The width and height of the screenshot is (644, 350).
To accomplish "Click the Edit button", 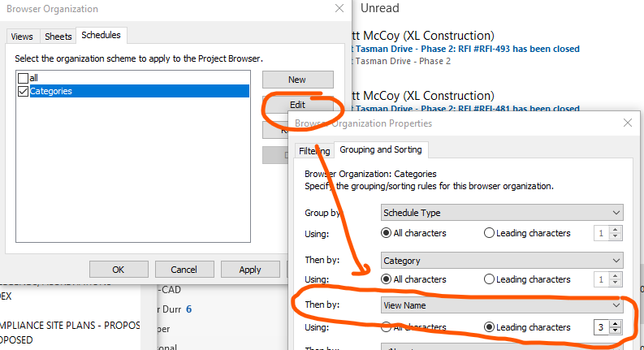I will pyautogui.click(x=298, y=105).
